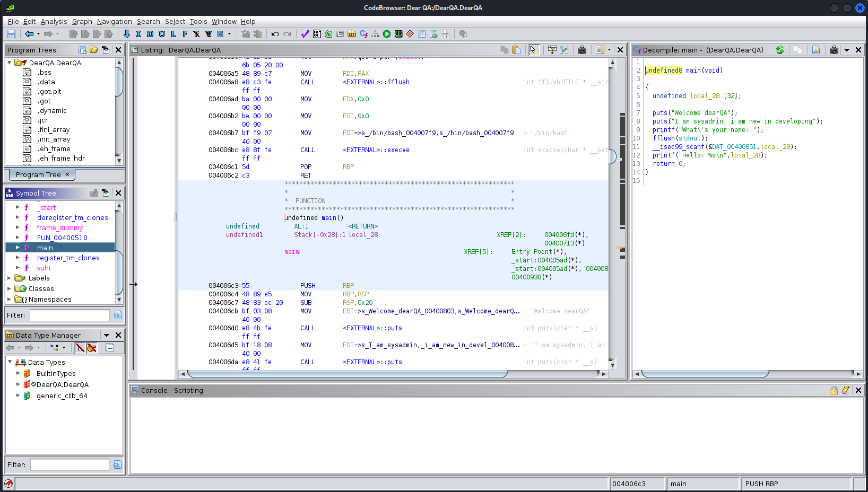The height and width of the screenshot is (492, 868).
Task: Select vuln function in Symbol Tree
Action: [x=44, y=268]
